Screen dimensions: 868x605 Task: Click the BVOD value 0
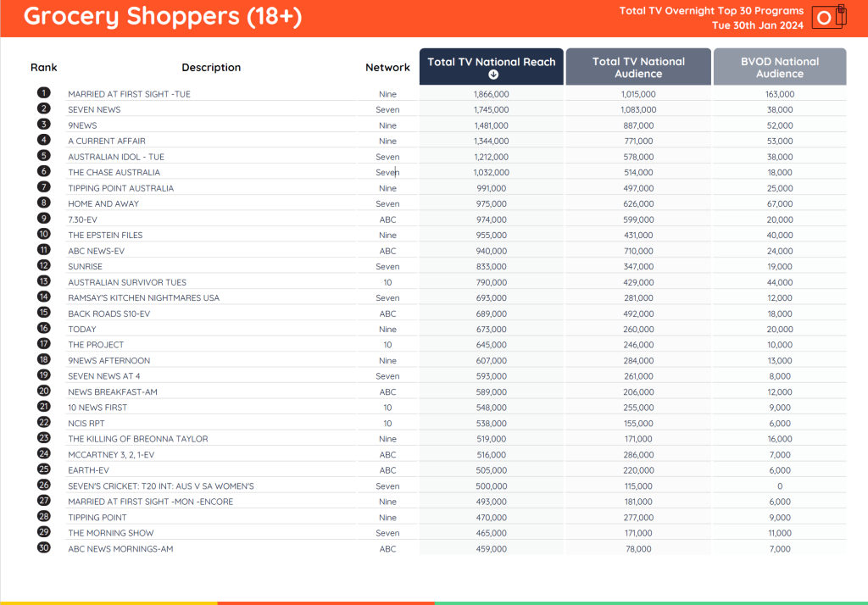point(780,486)
